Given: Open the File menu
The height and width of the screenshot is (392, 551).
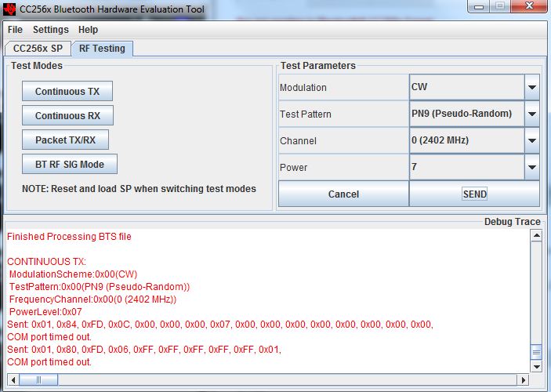Looking at the screenshot, I should (x=15, y=30).
